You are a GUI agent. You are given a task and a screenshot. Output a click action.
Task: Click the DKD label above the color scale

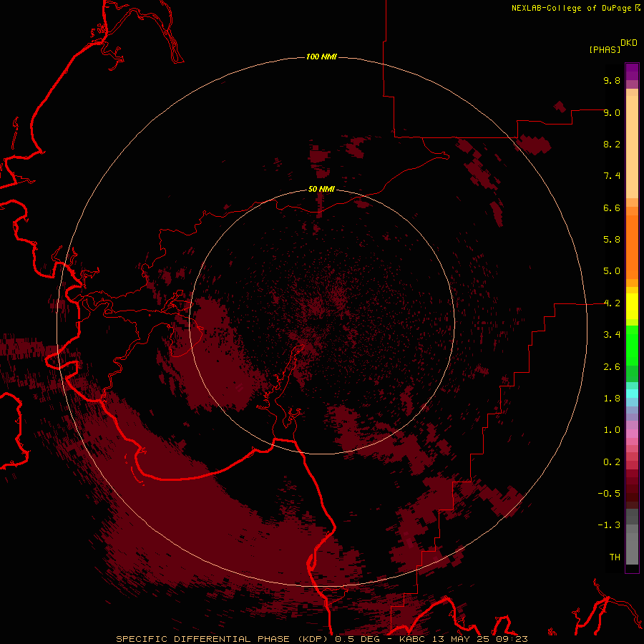[629, 43]
